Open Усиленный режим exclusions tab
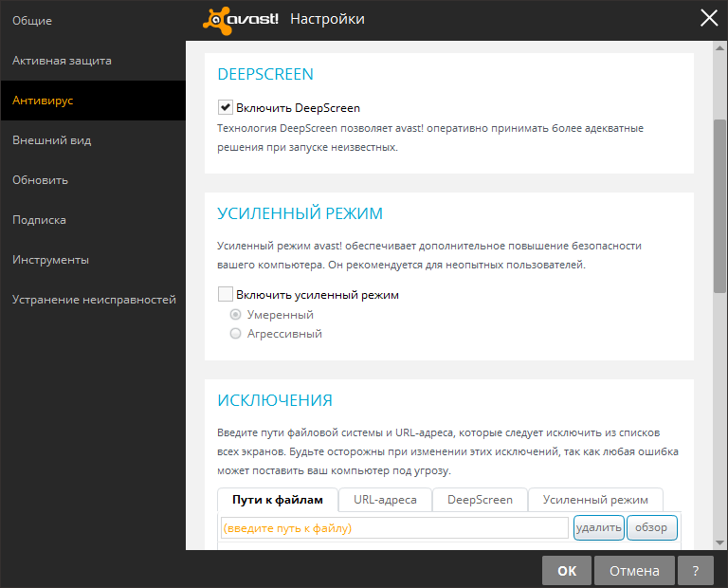Image resolution: width=728 pixels, height=588 pixels. [x=595, y=500]
